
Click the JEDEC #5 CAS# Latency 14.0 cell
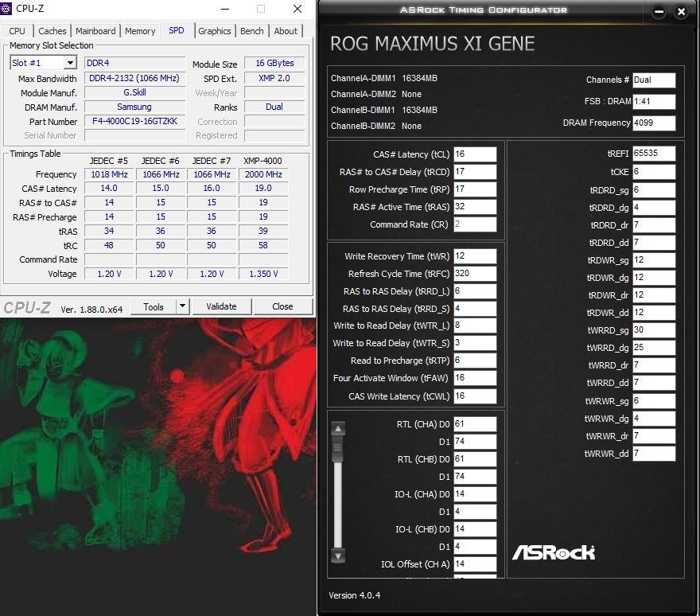tap(109, 188)
